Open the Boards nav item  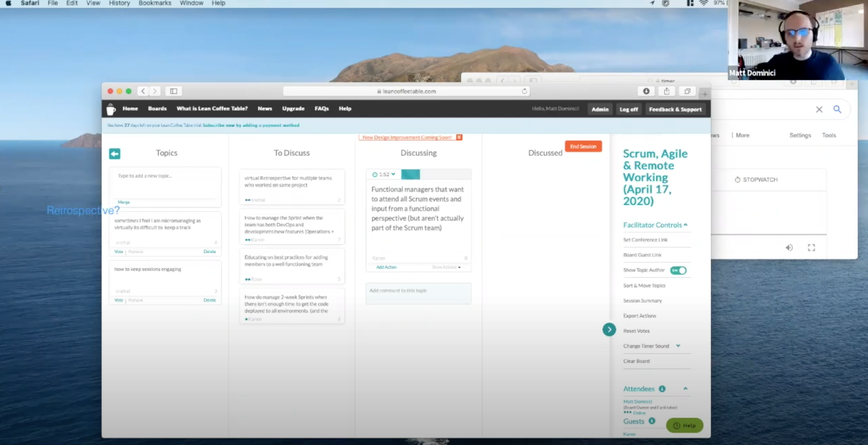coord(157,109)
